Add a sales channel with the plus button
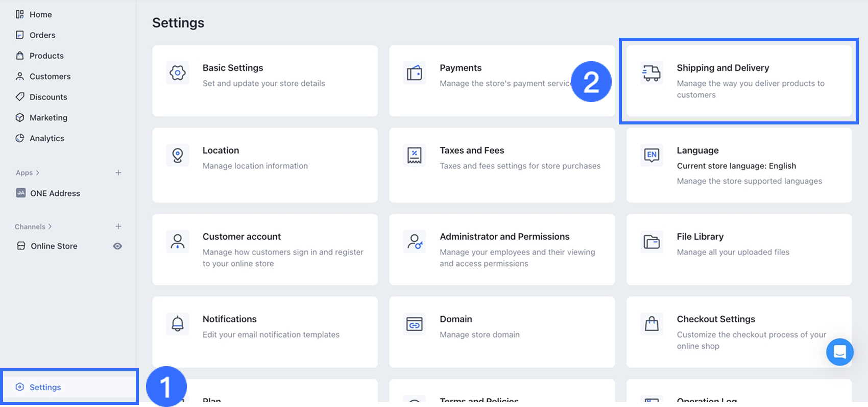The height and width of the screenshot is (407, 868). pyautogui.click(x=118, y=226)
